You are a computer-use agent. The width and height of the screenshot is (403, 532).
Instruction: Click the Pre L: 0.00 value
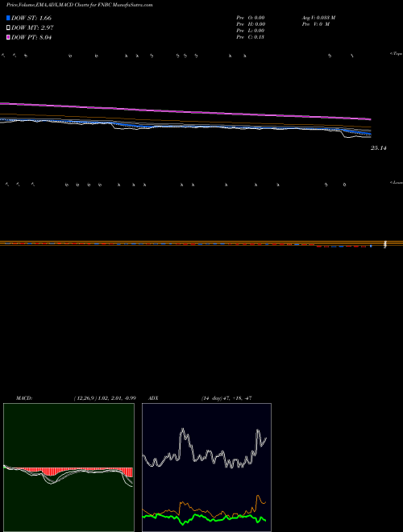click(x=251, y=31)
